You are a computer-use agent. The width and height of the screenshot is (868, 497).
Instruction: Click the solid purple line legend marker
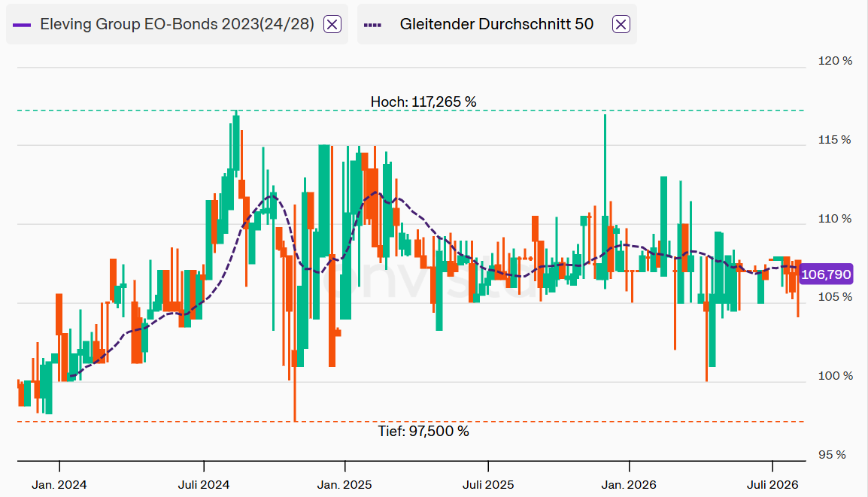click(x=22, y=25)
